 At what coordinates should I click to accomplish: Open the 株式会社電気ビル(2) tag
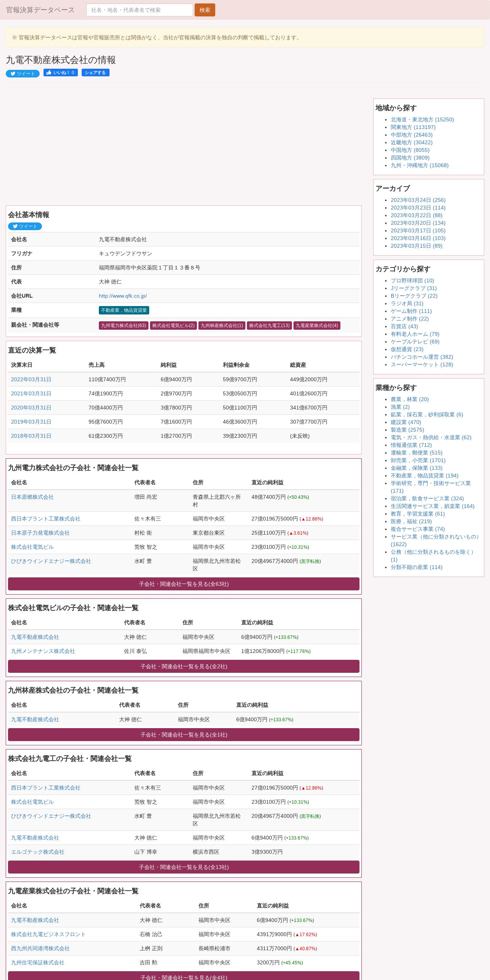click(173, 326)
